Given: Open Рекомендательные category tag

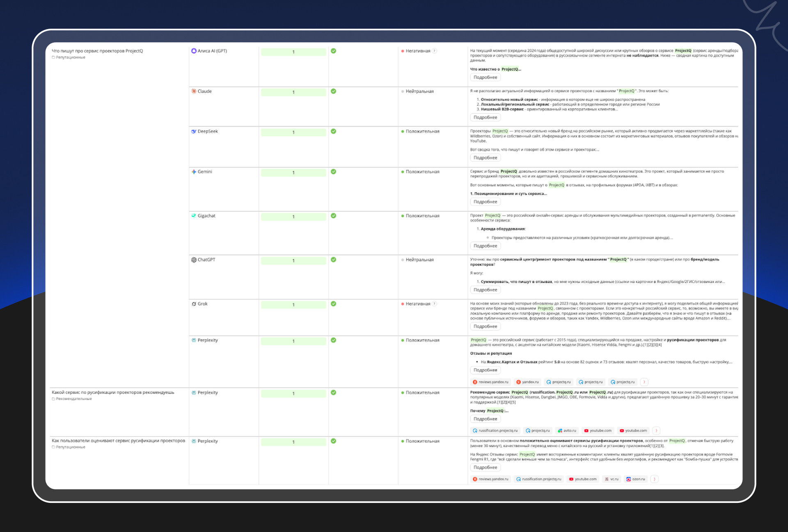Looking at the screenshot, I should [72, 399].
